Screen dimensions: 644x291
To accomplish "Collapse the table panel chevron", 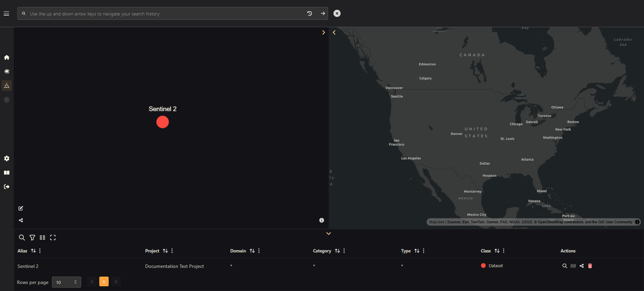I will pos(329,234).
